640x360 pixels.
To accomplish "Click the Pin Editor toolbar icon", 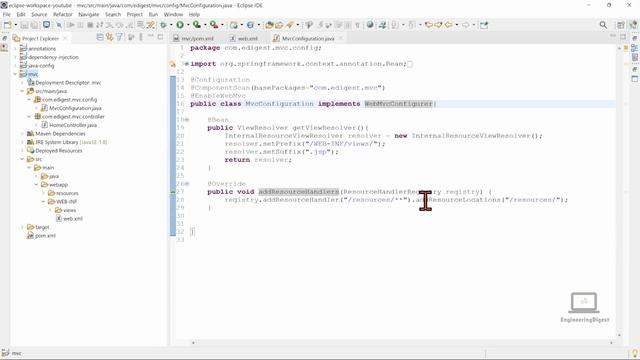I will coord(484,25).
